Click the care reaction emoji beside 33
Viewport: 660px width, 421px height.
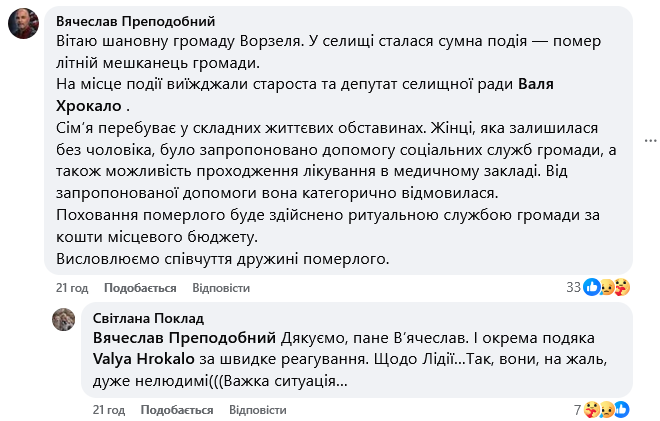(x=621, y=288)
